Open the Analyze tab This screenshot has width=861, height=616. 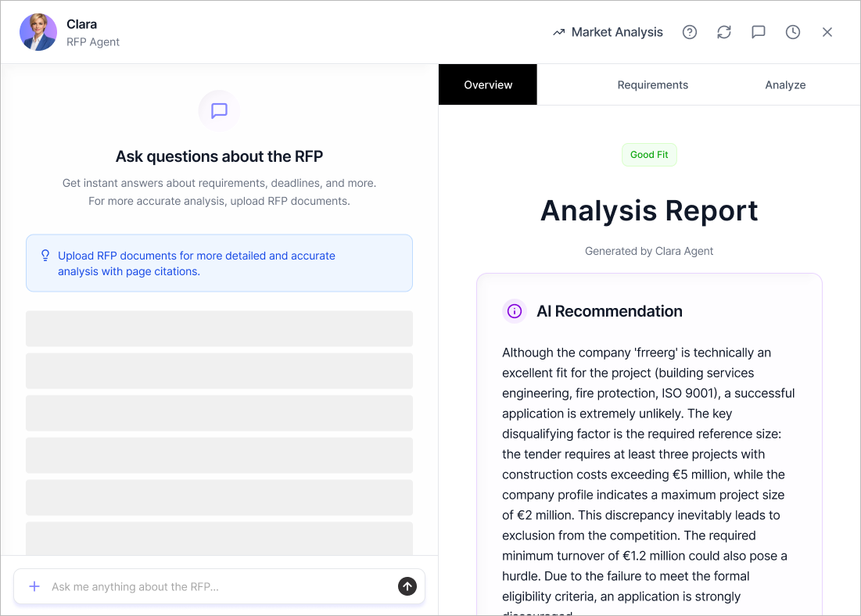(x=785, y=84)
